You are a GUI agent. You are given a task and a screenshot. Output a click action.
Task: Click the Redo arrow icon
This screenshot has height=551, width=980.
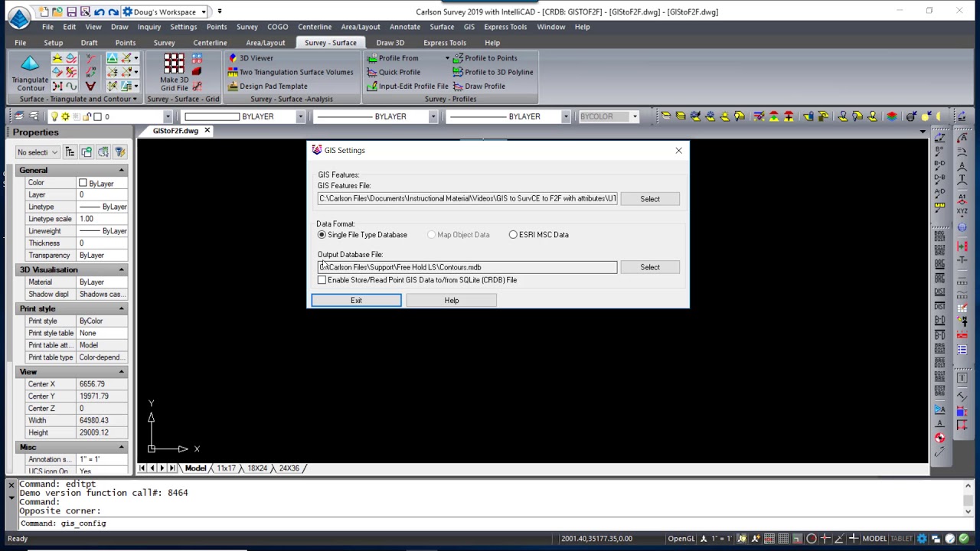(113, 11)
